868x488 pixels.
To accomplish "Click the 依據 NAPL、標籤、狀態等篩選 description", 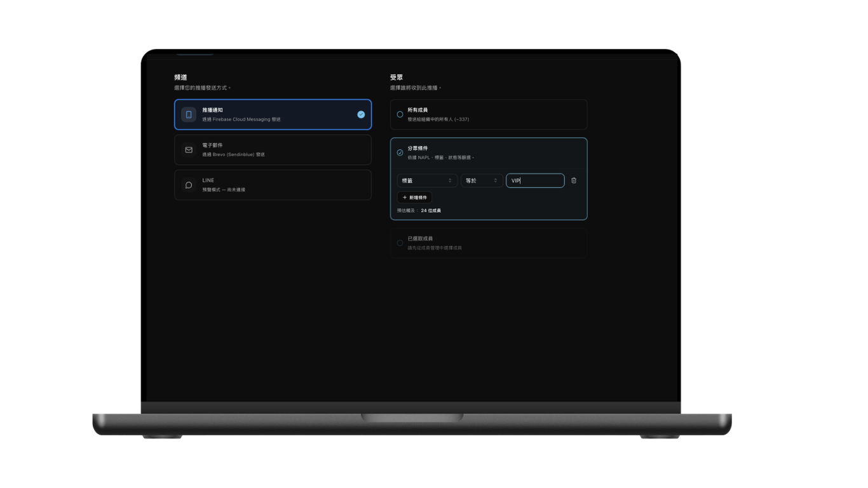I will pyautogui.click(x=441, y=158).
